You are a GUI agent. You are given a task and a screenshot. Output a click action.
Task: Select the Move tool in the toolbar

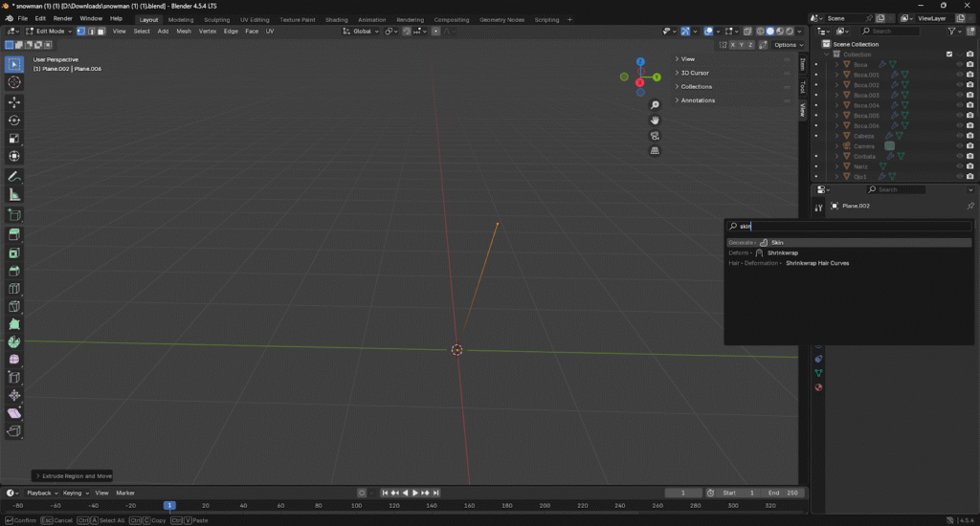[x=14, y=101]
